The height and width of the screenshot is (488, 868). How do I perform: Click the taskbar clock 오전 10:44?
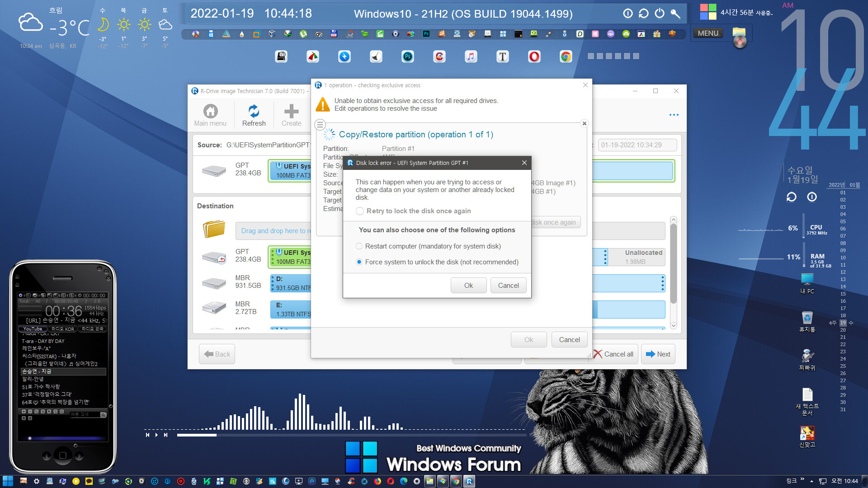pyautogui.click(x=844, y=481)
